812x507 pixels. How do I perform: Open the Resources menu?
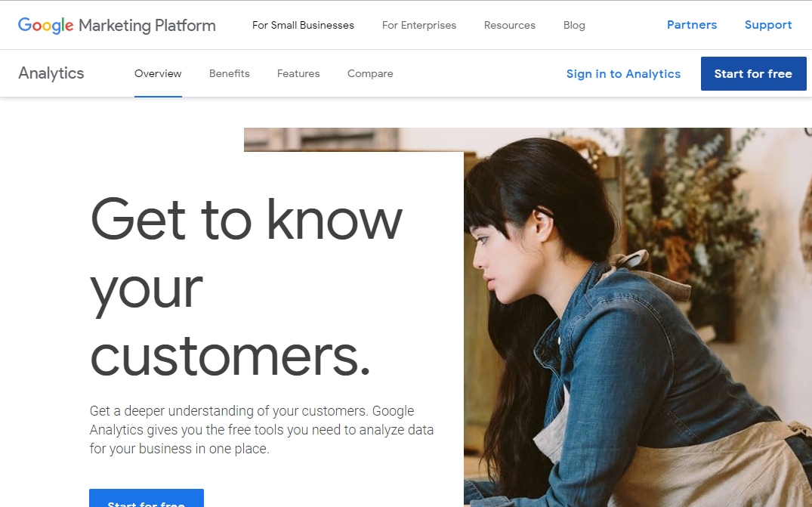click(510, 25)
